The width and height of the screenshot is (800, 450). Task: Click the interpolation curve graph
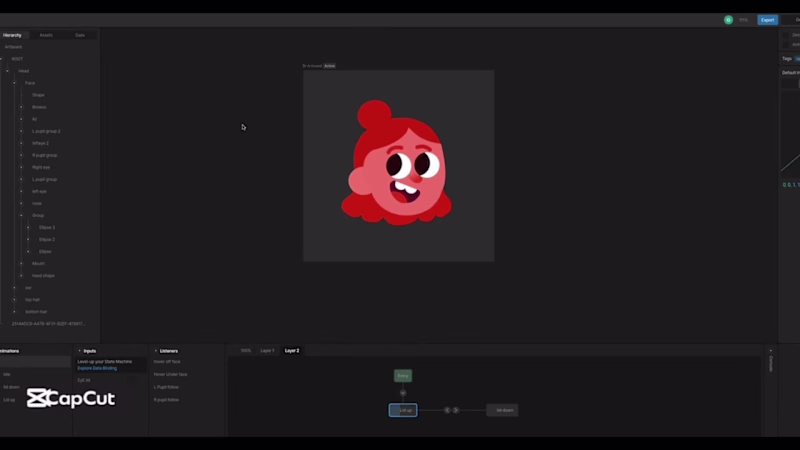click(x=790, y=135)
